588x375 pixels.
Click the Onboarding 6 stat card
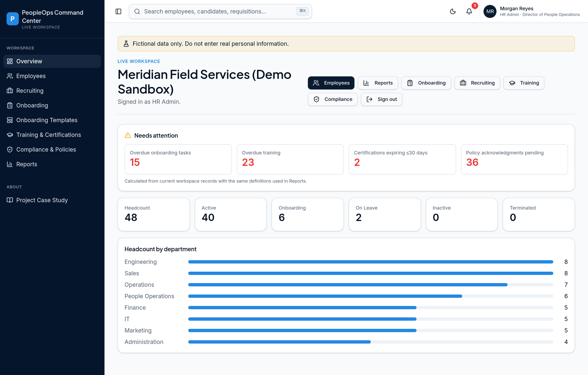click(307, 214)
